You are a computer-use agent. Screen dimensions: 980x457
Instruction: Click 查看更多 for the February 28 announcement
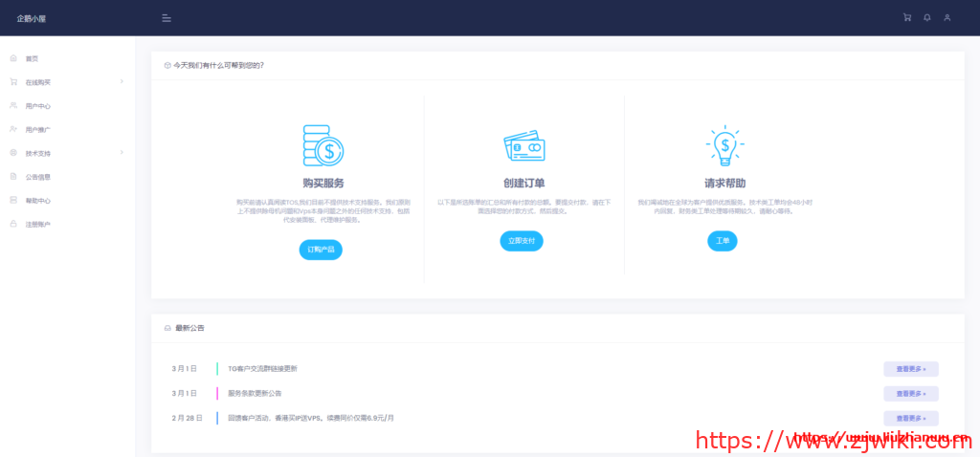tap(910, 419)
